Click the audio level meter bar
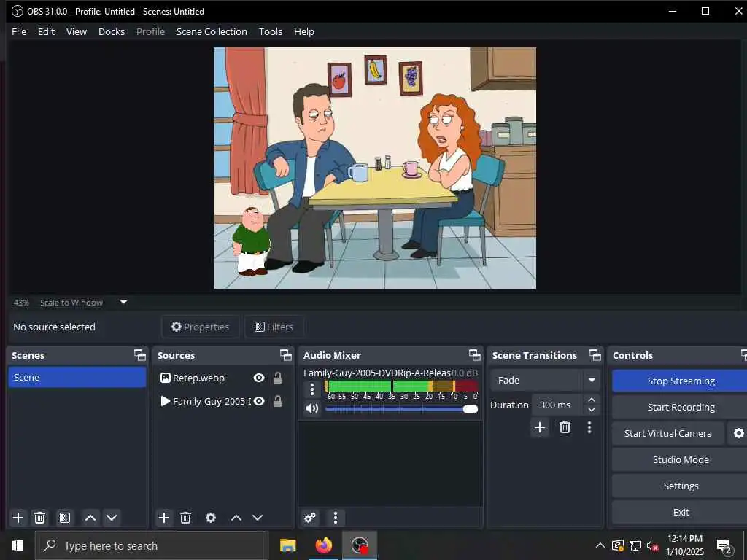The height and width of the screenshot is (560, 747). [402, 386]
